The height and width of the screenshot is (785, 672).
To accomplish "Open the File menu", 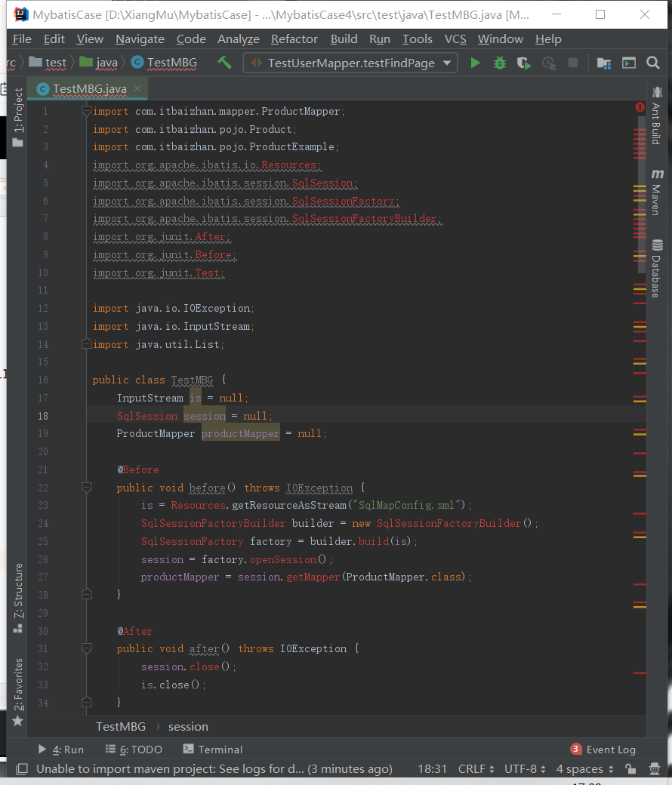I will point(22,39).
